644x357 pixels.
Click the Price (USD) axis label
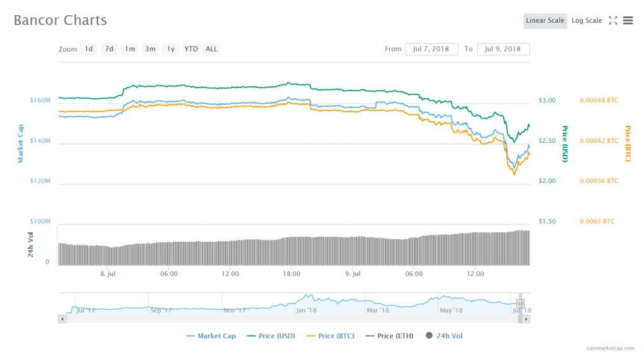565,144
